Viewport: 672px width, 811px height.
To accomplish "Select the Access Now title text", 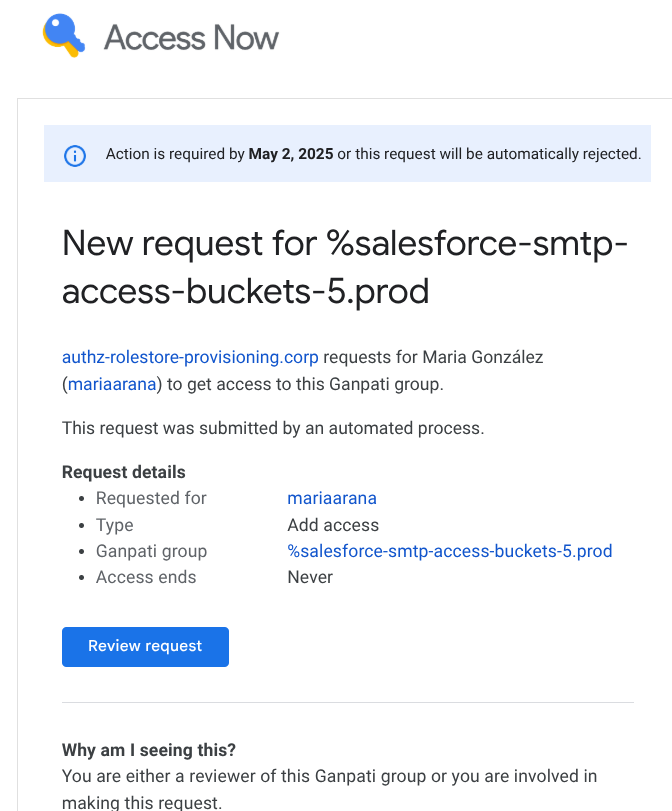I will (191, 38).
